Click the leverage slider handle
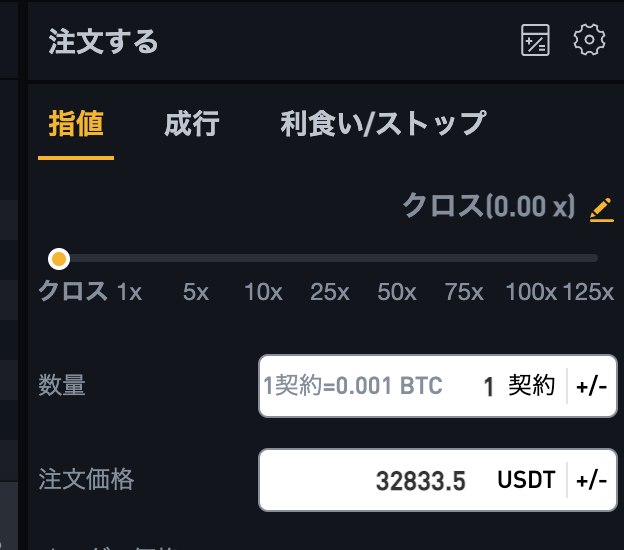The image size is (624, 550). (x=59, y=259)
